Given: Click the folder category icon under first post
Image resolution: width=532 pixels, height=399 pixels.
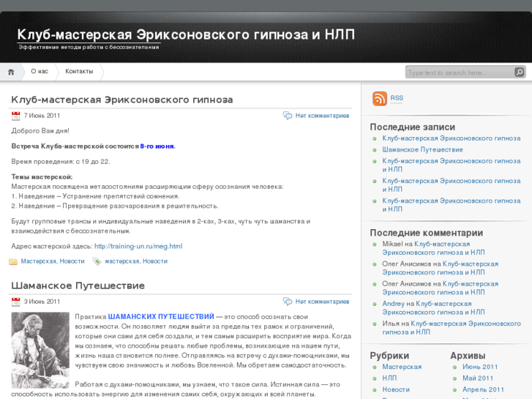Looking at the screenshot, I should 13,261.
